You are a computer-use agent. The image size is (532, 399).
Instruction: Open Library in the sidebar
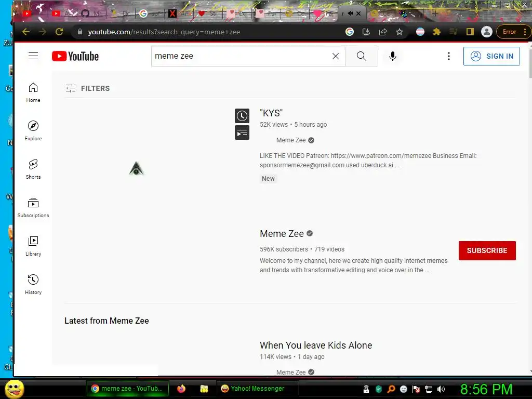click(33, 246)
